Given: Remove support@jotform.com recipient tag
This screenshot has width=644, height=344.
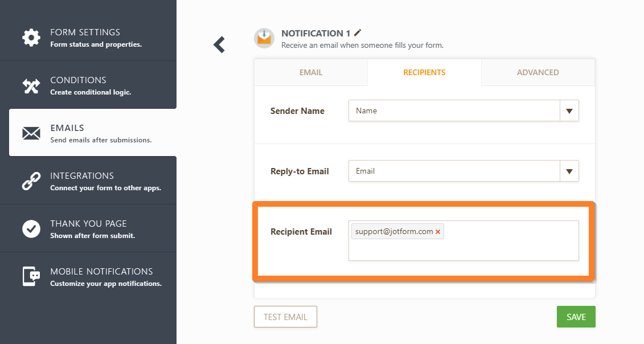Looking at the screenshot, I should click(438, 232).
